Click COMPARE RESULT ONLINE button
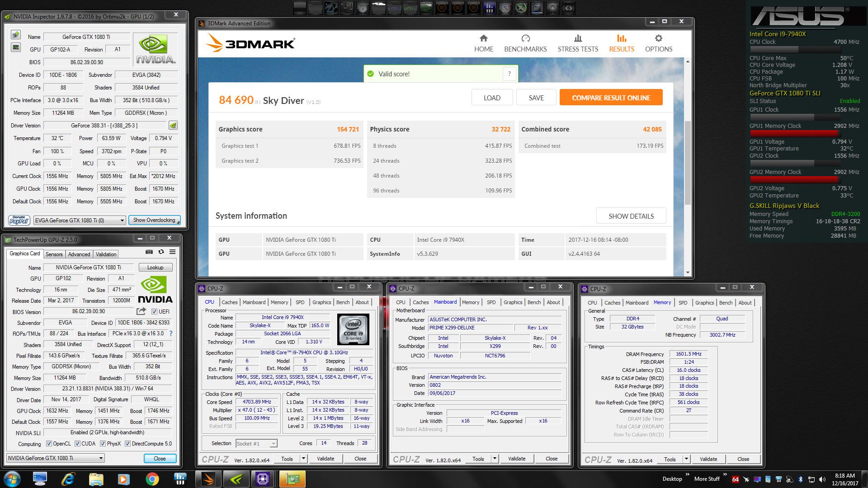 click(611, 97)
